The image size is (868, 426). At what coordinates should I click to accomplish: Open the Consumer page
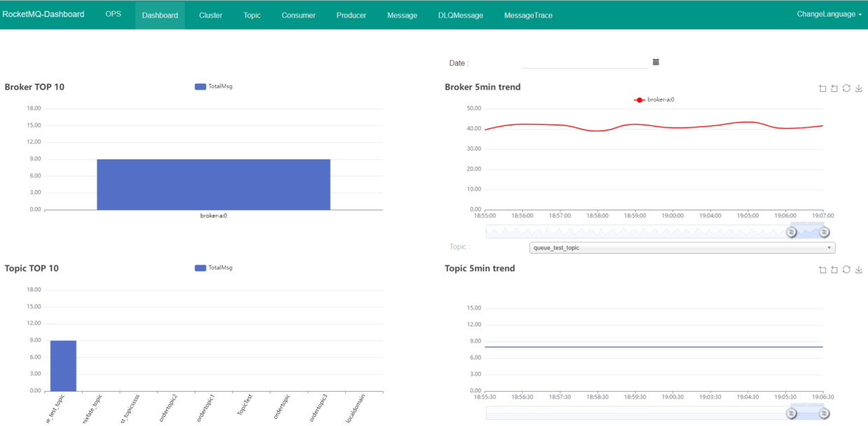(x=299, y=15)
